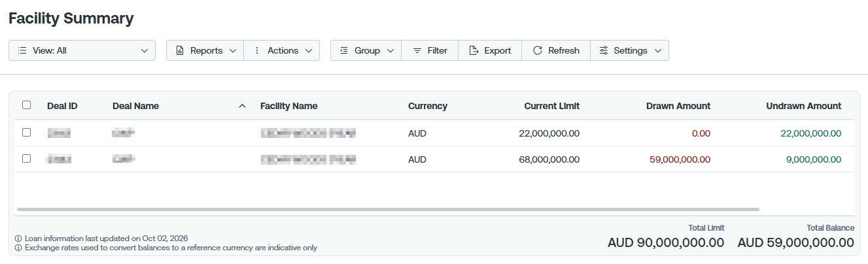
Task: Sort by the Deal Name column header
Action: pyautogui.click(x=135, y=106)
